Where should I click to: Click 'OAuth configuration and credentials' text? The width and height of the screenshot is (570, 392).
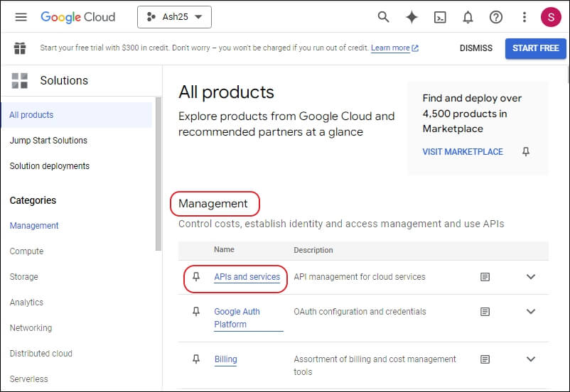click(x=360, y=312)
